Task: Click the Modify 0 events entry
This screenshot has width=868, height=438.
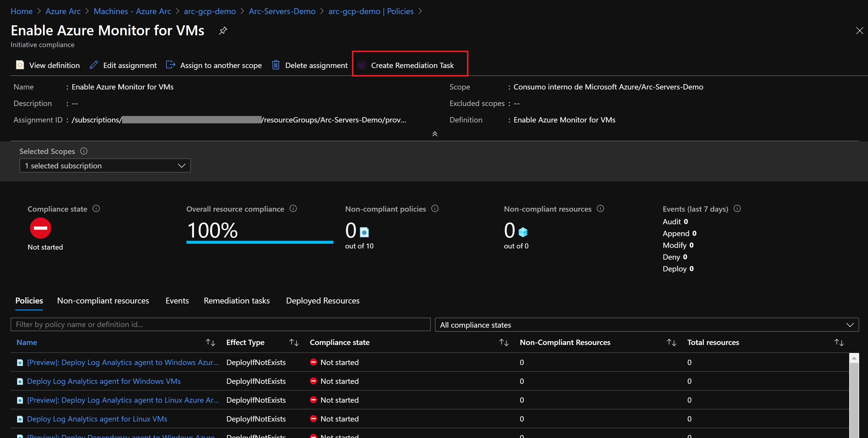Action: point(678,245)
